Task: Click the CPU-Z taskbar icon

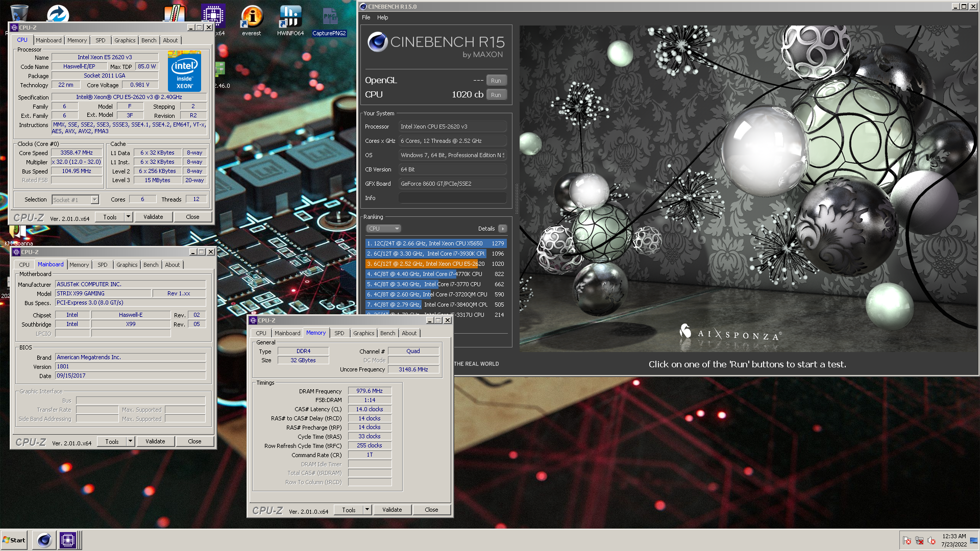Action: 67,540
